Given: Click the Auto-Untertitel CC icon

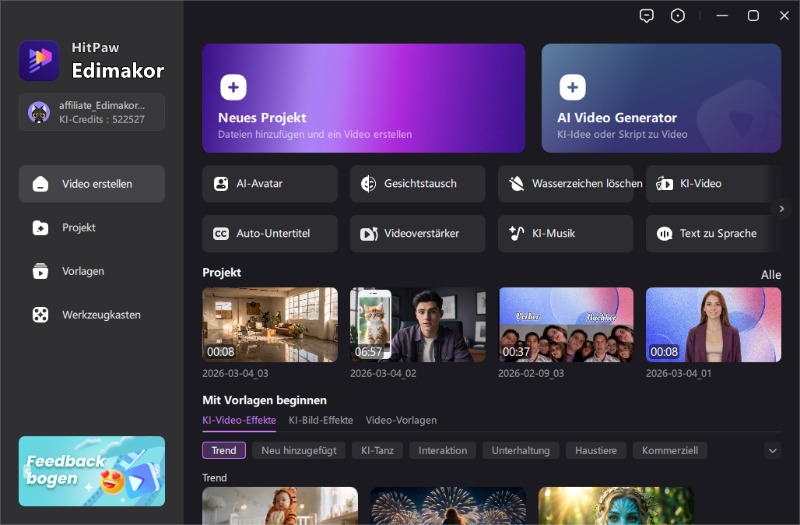Looking at the screenshot, I should [x=221, y=234].
